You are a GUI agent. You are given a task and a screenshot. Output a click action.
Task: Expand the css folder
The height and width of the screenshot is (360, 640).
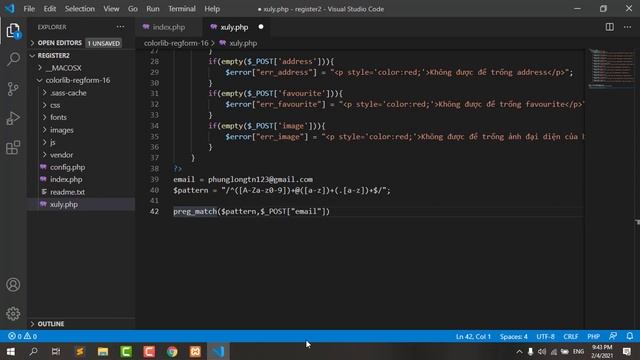pyautogui.click(x=55, y=105)
